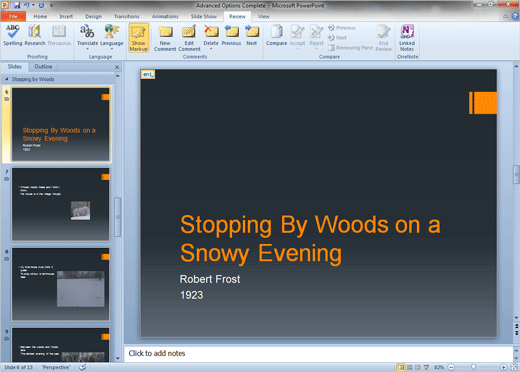Click the zoom slider handle
This screenshot has width=520, height=372.
473,367
